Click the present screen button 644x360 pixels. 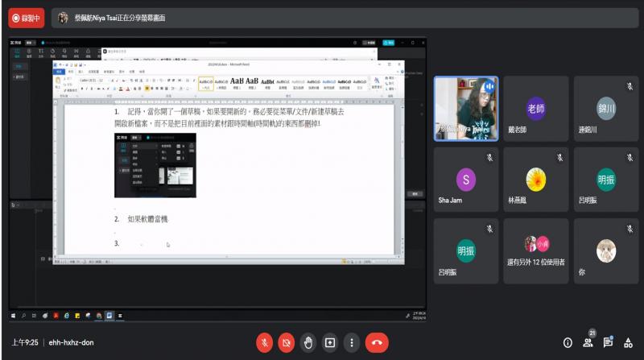tap(329, 342)
